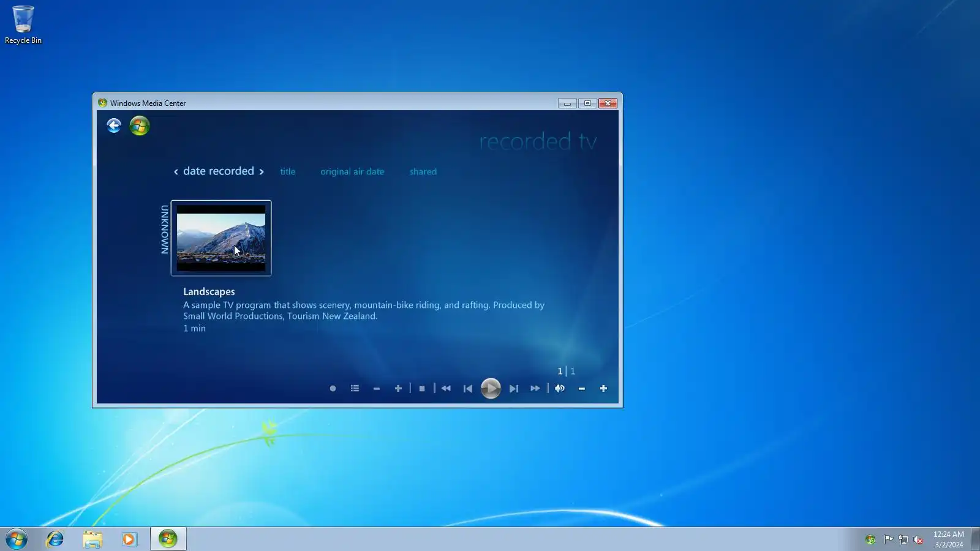Go back using the blue arrow button
980x551 pixels.
pos(114,126)
